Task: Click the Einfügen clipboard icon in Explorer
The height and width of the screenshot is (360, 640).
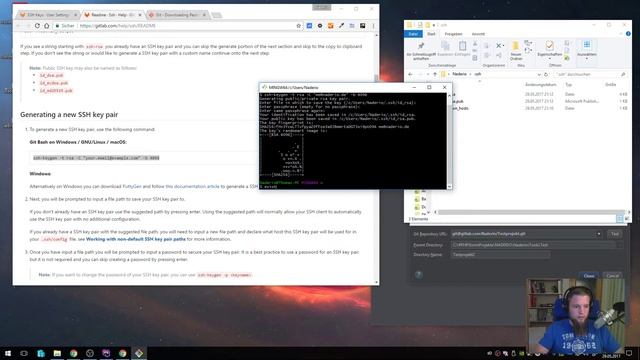Action: (x=462, y=48)
